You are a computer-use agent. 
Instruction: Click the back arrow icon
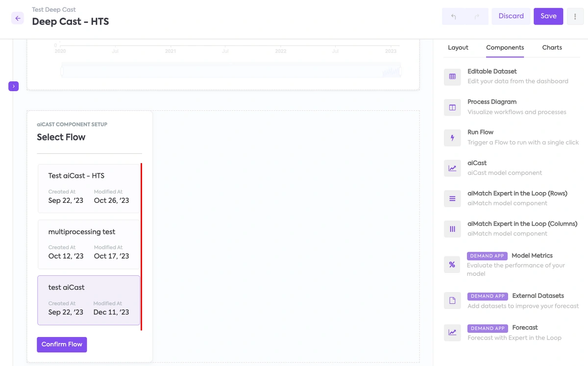[18, 18]
